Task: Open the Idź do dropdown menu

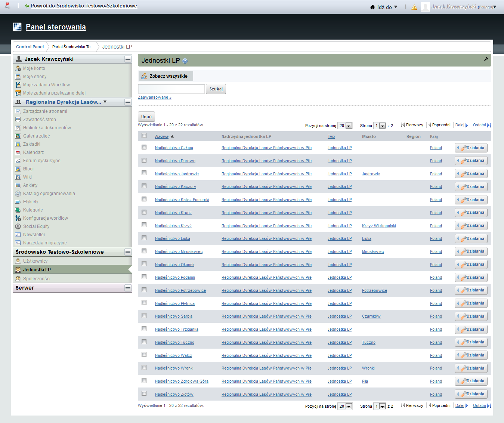Action: pyautogui.click(x=384, y=7)
